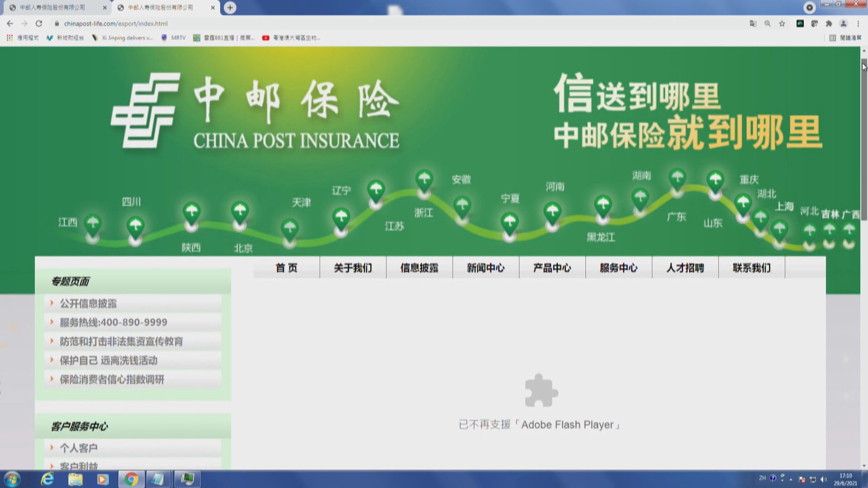
Task: Reload the page
Action: click(x=39, y=23)
